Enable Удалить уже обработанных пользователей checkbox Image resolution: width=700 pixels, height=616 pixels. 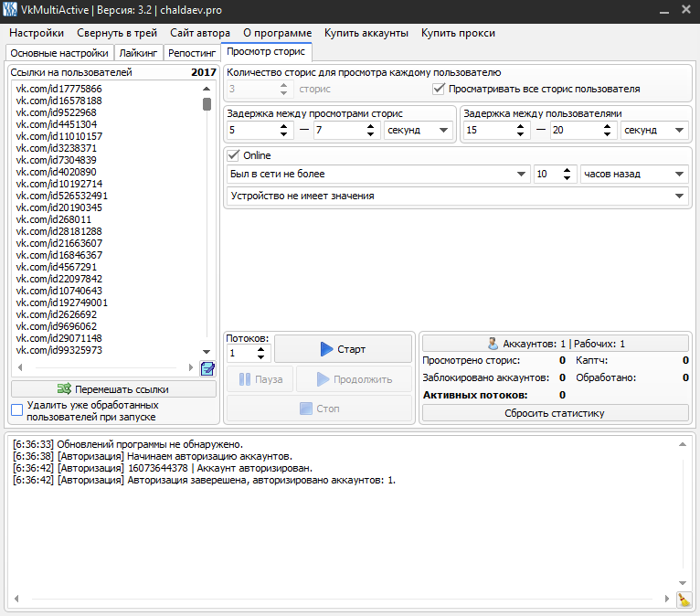coord(17,410)
